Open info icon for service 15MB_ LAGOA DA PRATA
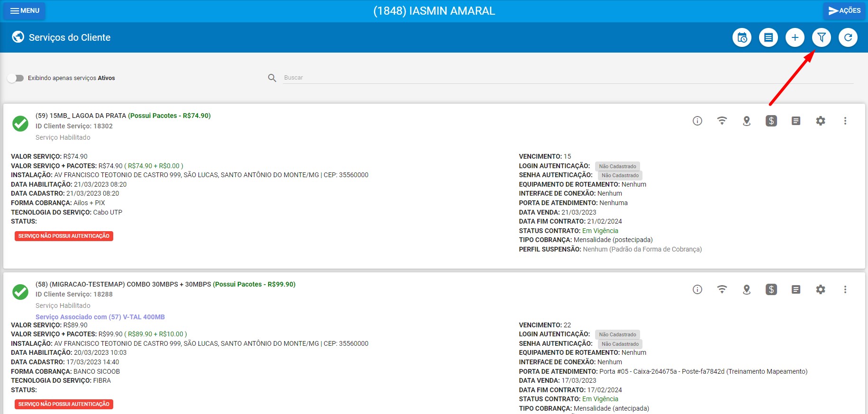This screenshot has height=414, width=868. 697,121
